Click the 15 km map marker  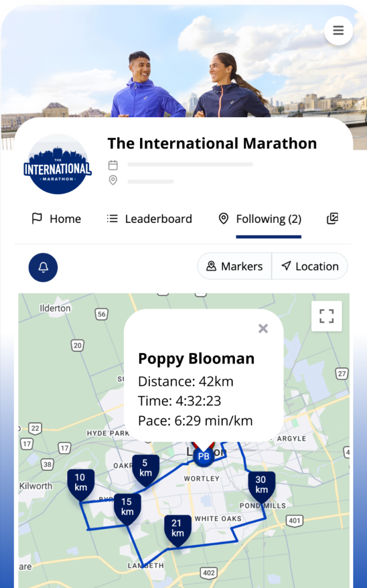127,507
